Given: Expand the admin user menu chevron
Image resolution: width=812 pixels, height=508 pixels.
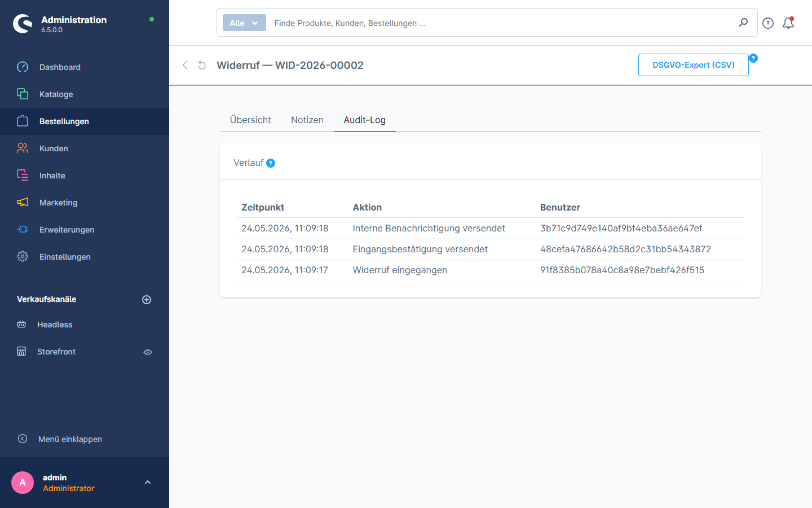Looking at the screenshot, I should pyautogui.click(x=148, y=483).
